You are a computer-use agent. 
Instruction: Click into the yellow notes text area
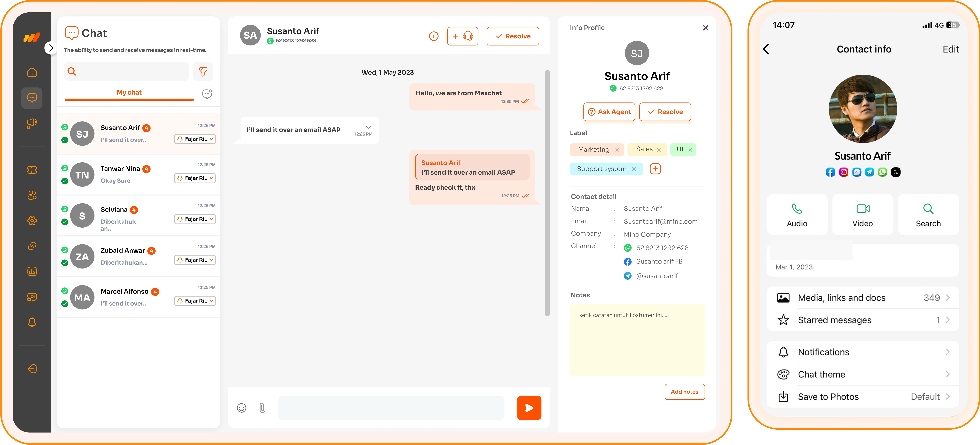(x=637, y=340)
